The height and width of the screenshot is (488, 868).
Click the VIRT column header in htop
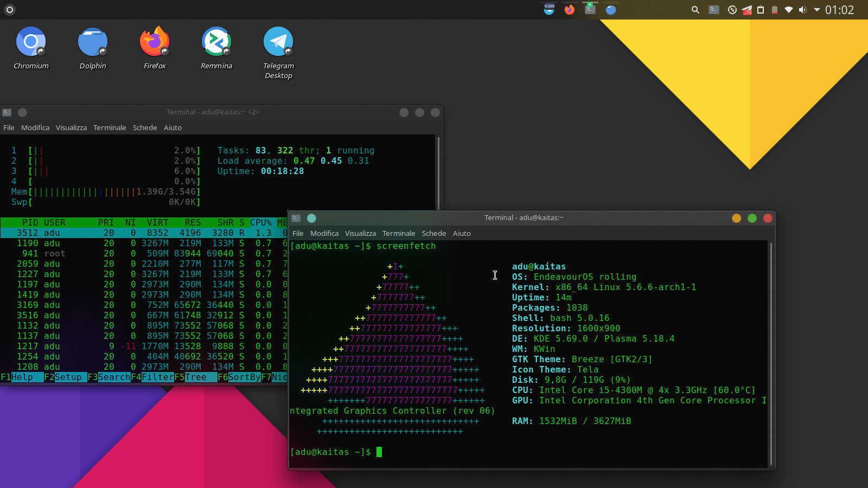(157, 222)
